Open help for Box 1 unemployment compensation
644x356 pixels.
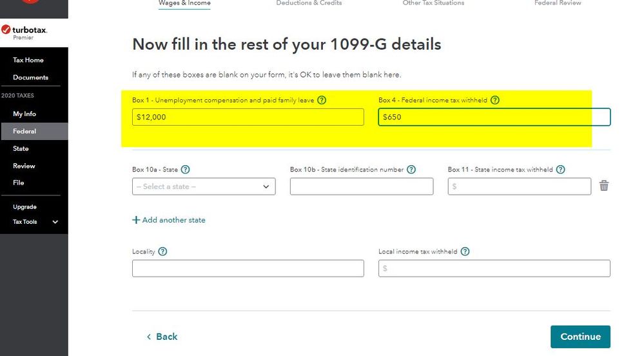pyautogui.click(x=322, y=100)
